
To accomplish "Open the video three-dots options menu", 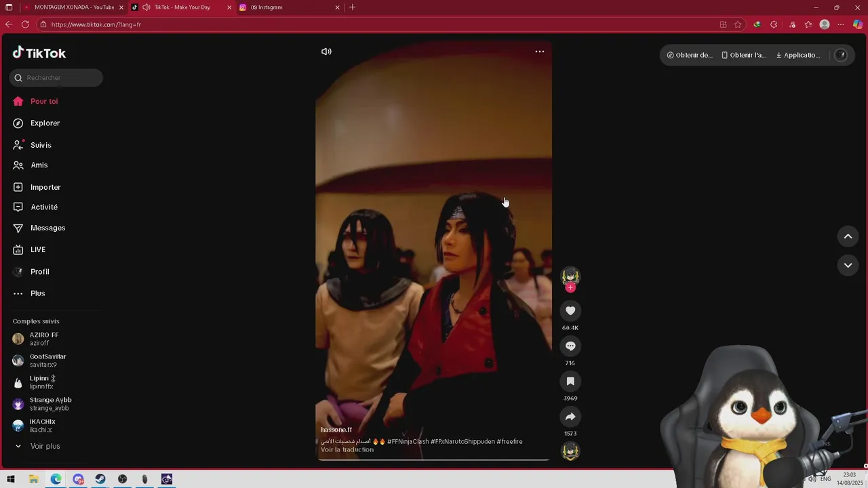I will pyautogui.click(x=540, y=52).
